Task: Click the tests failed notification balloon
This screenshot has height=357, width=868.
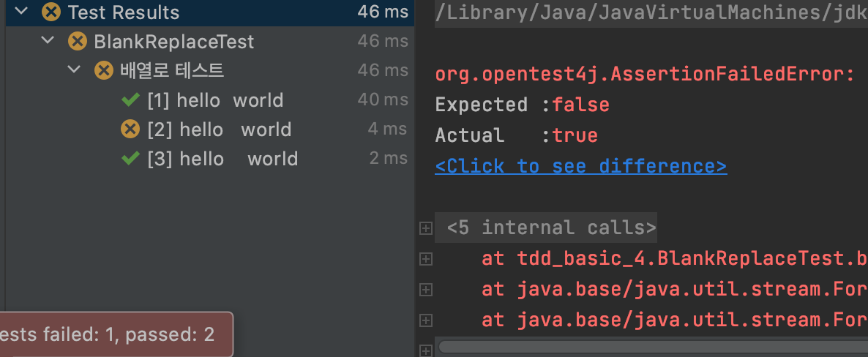Action: pos(116,334)
